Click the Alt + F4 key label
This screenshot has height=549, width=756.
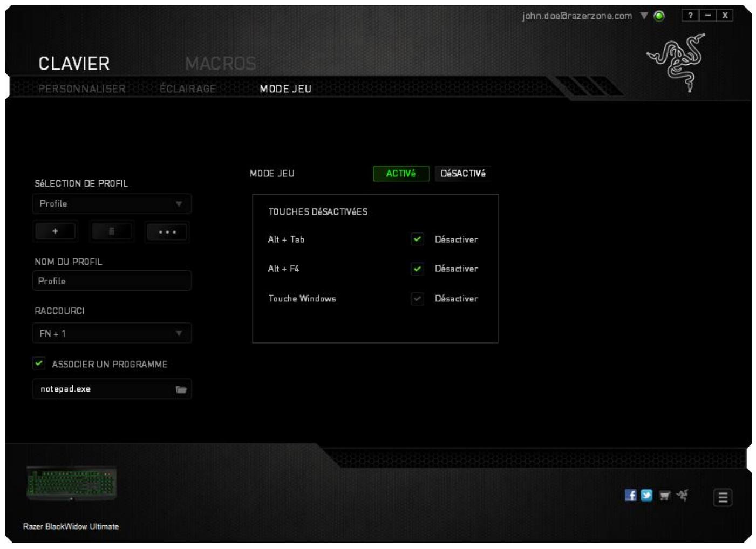point(283,269)
